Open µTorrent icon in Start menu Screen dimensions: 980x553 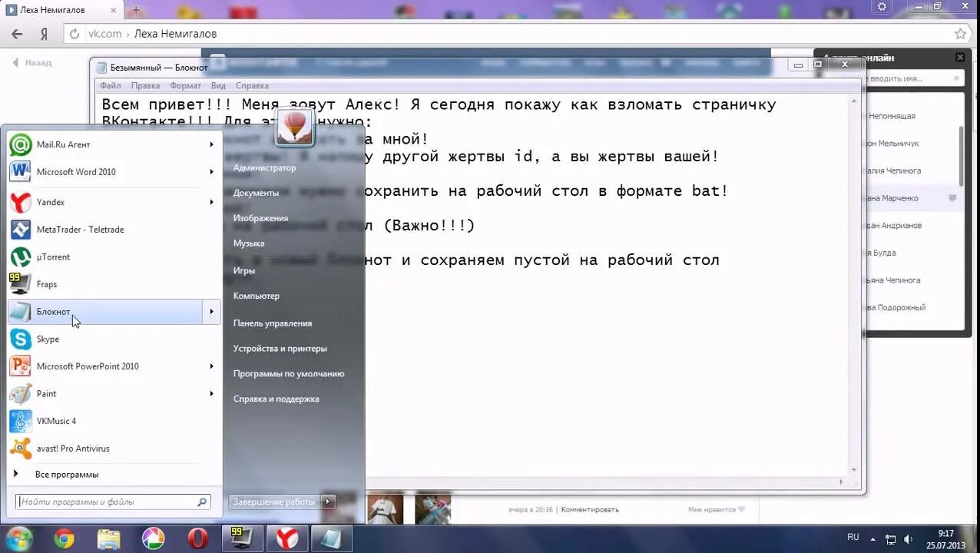21,257
